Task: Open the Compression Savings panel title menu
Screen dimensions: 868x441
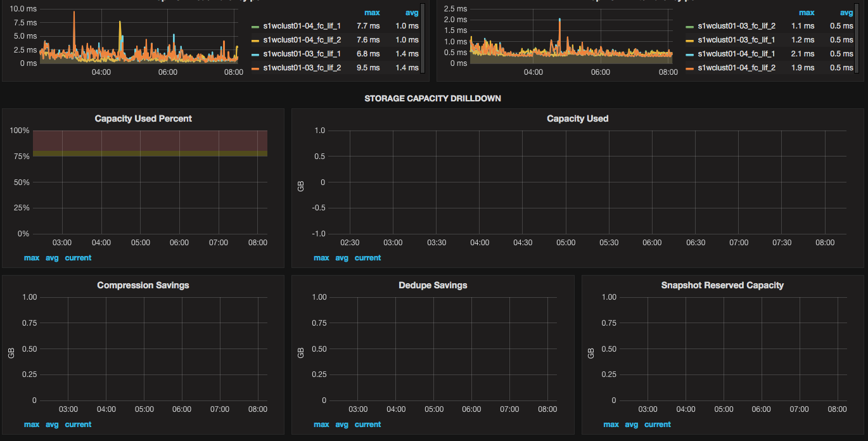Action: 143,285
